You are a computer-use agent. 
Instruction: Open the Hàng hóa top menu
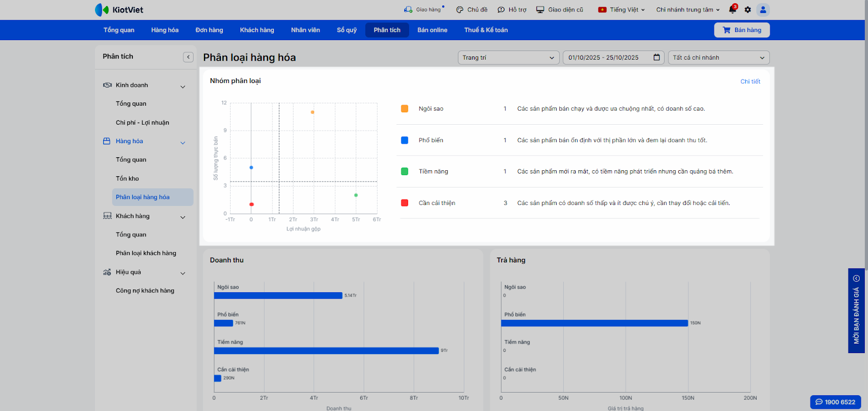tap(165, 30)
